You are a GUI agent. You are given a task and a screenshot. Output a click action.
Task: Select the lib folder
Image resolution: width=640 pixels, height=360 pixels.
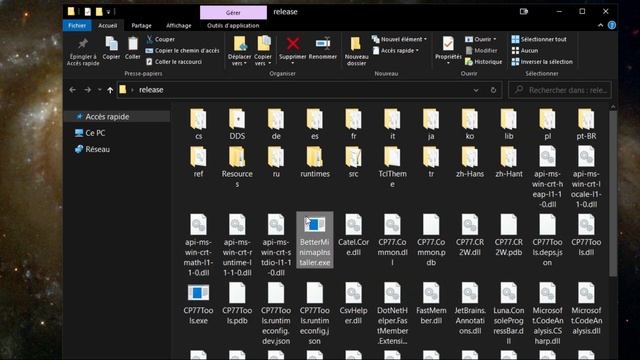[509, 124]
